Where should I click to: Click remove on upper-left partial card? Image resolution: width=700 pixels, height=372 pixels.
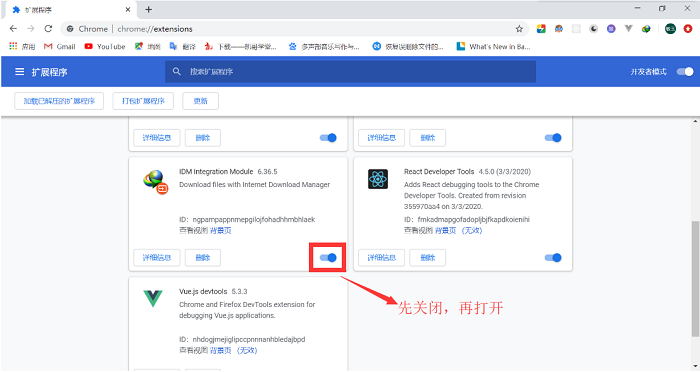tap(203, 138)
